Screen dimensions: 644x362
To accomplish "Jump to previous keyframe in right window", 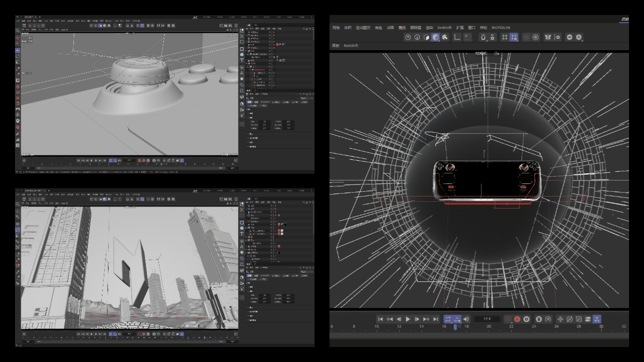I will click(x=390, y=319).
